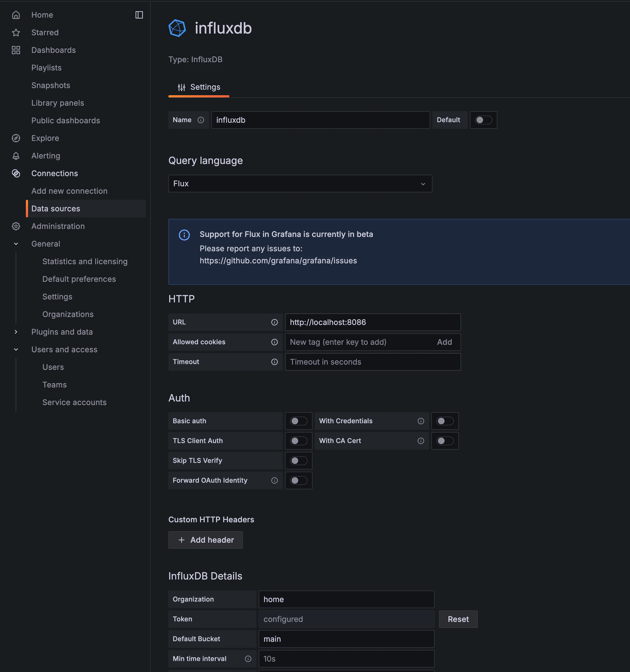This screenshot has width=630, height=672.
Task: Go to Playlists in sidebar
Action: pos(46,68)
